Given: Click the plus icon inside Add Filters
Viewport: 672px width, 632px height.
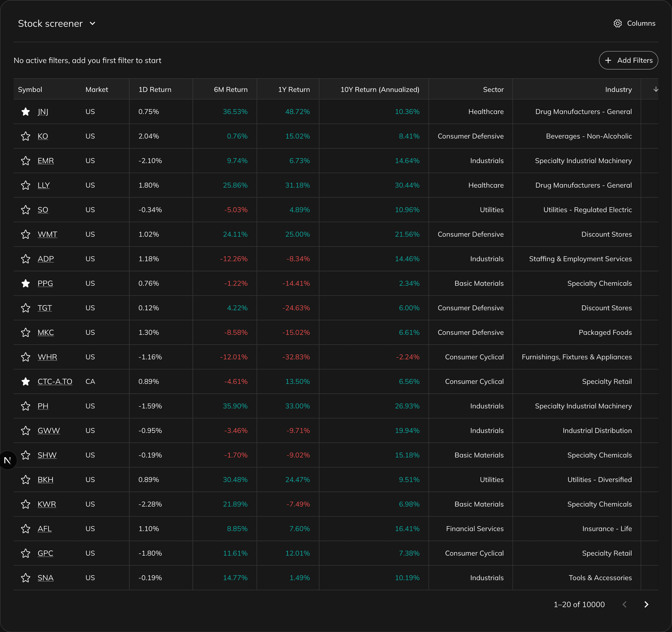Looking at the screenshot, I should point(608,60).
